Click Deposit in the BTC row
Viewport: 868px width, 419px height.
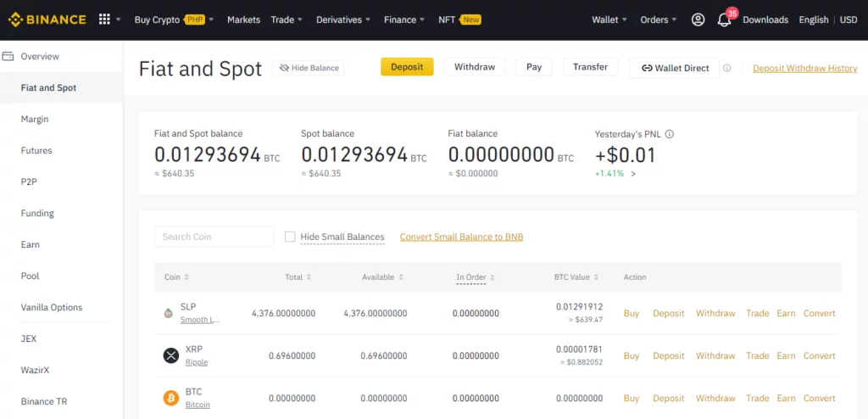669,398
